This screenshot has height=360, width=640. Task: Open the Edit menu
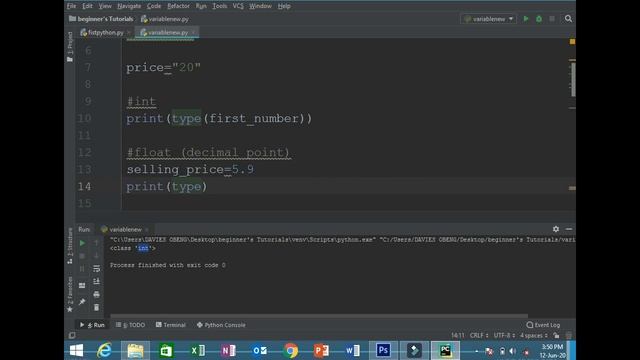pos(87,6)
